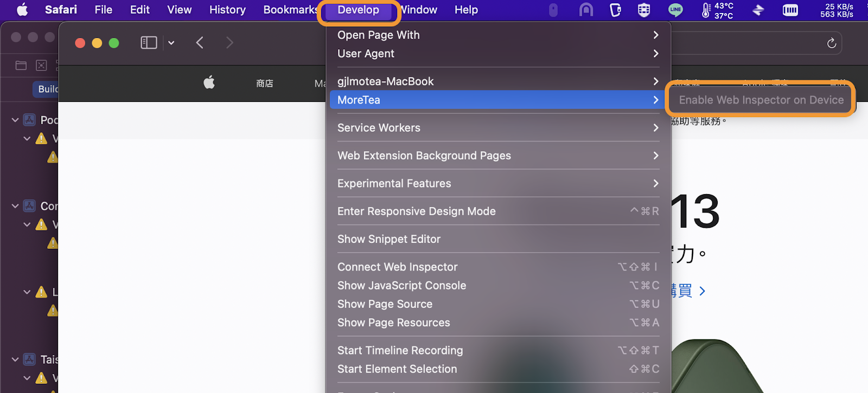Select Connect Web Inspector

[x=497, y=267]
